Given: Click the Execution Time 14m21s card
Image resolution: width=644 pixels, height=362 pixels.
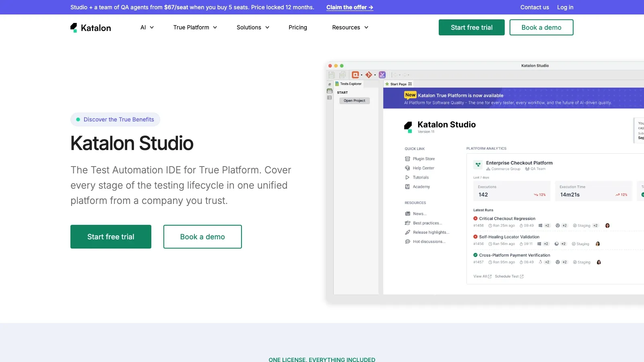Looking at the screenshot, I should click(x=593, y=191).
